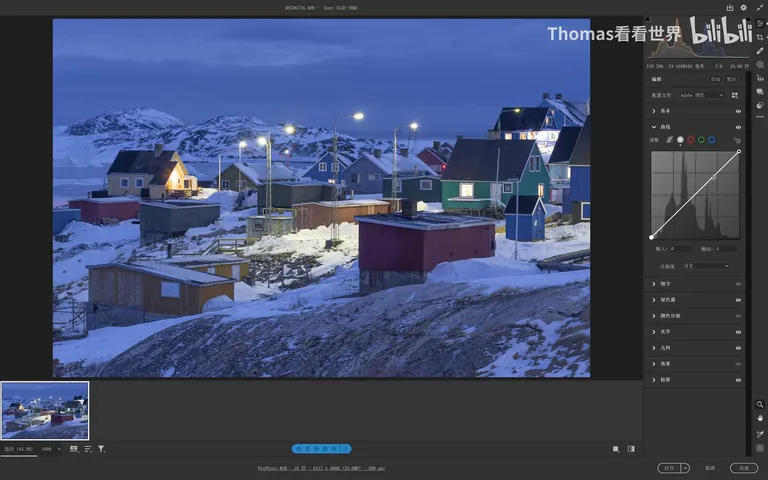Open the profile dropdown showing Adobe 颜色
This screenshot has width=768, height=480.
tap(701, 95)
